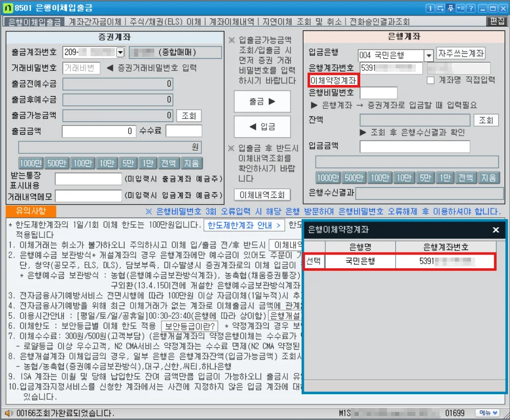Focus the 은행비밀번호 input field
This screenshot has width=510, height=420.
tap(378, 93)
